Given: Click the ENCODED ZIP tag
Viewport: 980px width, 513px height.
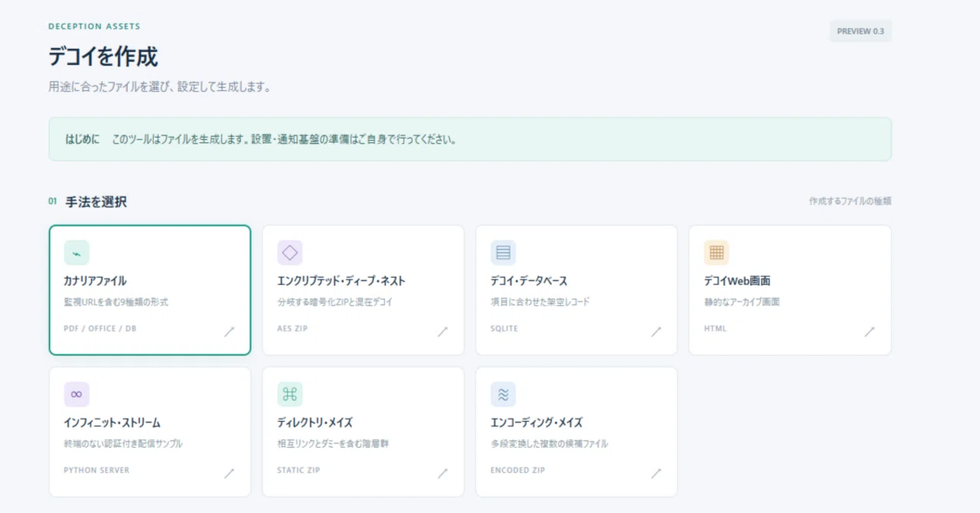Looking at the screenshot, I should click(518, 470).
